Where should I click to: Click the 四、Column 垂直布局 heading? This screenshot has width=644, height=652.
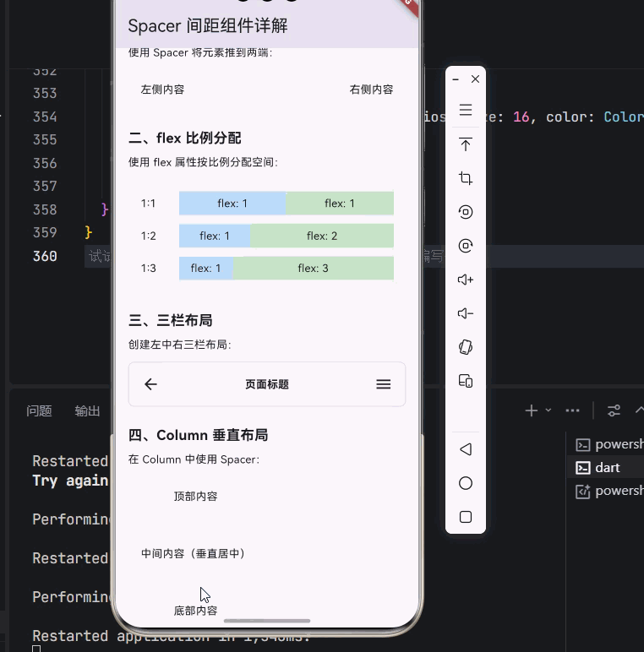point(198,435)
